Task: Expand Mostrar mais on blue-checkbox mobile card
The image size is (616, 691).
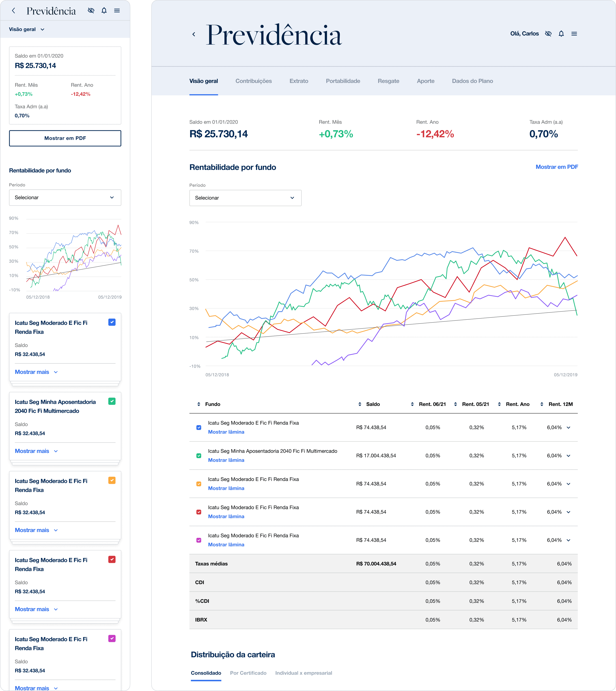Action: pos(36,372)
